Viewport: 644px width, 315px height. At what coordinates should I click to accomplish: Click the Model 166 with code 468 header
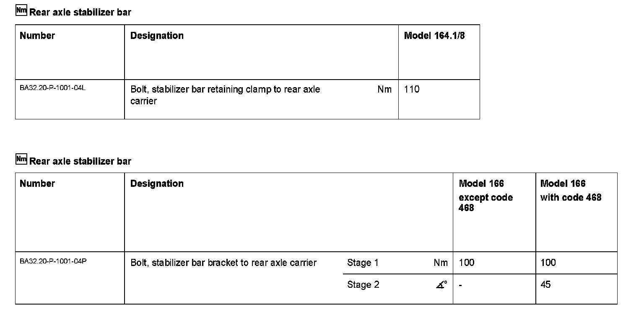click(571, 190)
